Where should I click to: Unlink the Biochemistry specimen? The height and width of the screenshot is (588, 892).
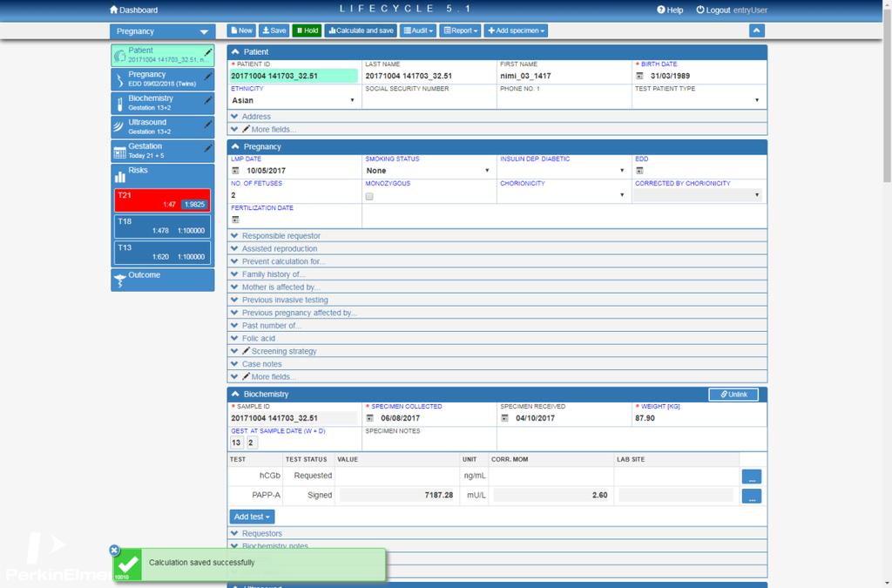pos(733,395)
